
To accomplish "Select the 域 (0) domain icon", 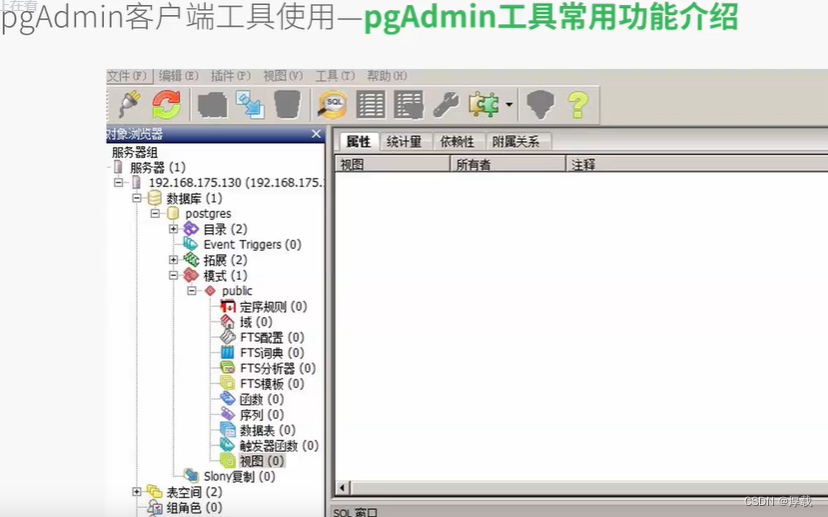I will (228, 322).
